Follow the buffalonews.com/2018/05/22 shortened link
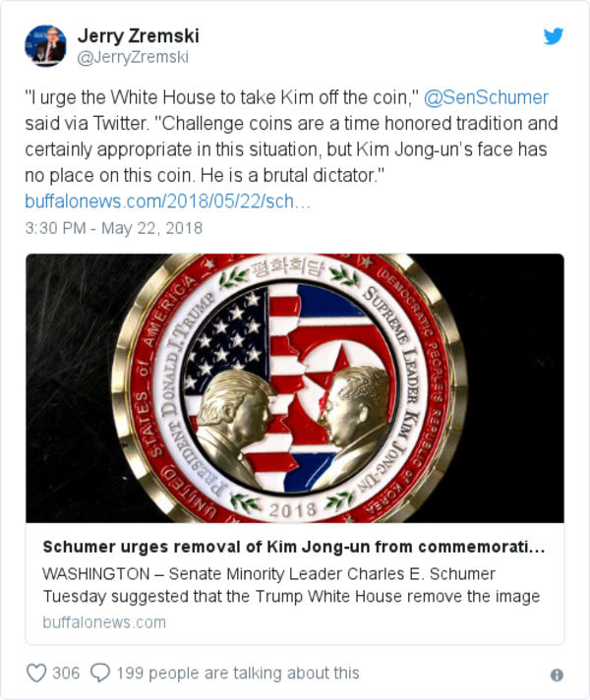 coord(168,202)
